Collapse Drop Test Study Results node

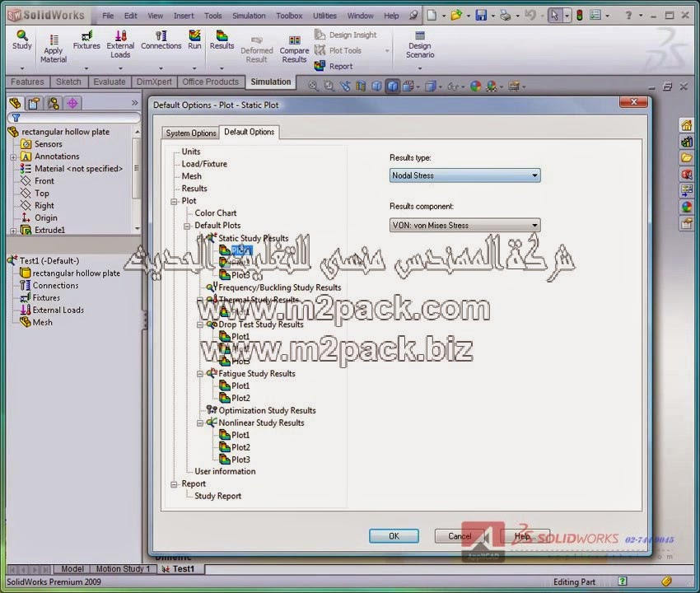click(200, 325)
